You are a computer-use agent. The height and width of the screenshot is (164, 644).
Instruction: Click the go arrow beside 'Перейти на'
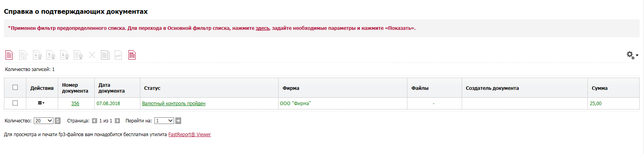click(178, 121)
